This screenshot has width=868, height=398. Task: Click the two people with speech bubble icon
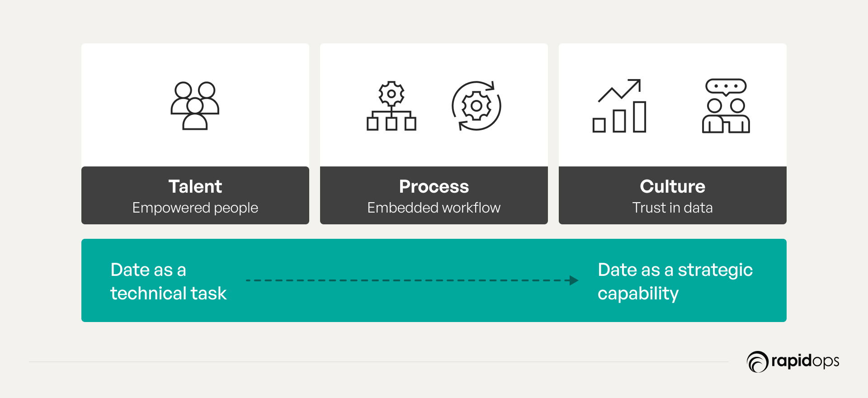point(726,106)
